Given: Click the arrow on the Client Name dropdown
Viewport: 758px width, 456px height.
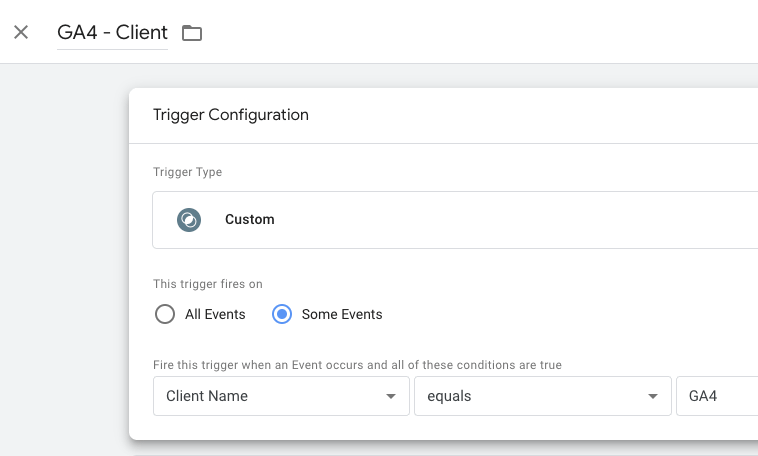Looking at the screenshot, I should 391,397.
